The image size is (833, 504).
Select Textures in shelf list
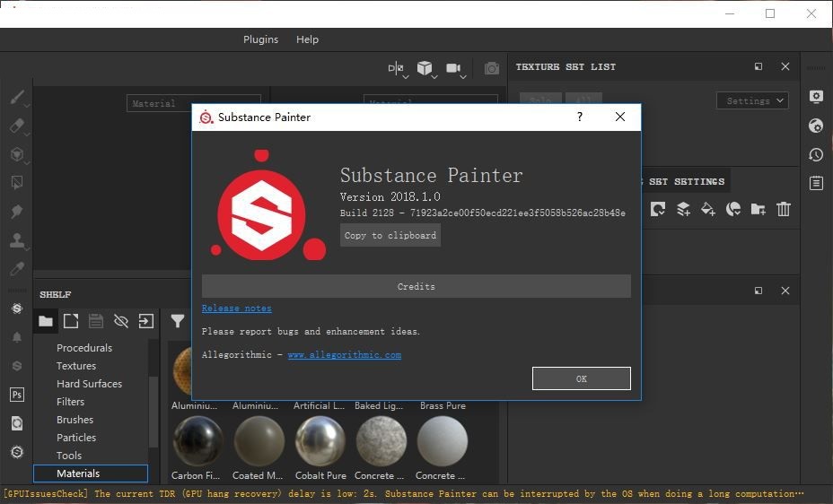click(76, 366)
